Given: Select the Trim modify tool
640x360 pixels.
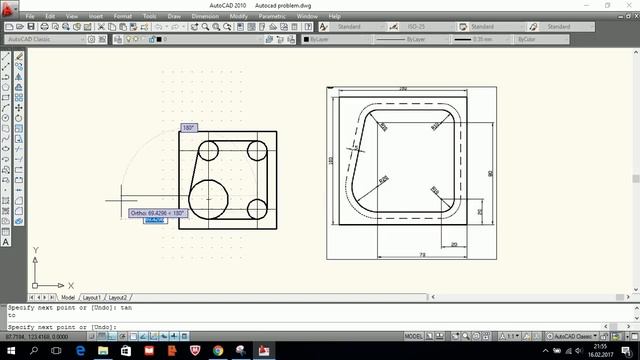Looking at the screenshot, I should [19, 149].
